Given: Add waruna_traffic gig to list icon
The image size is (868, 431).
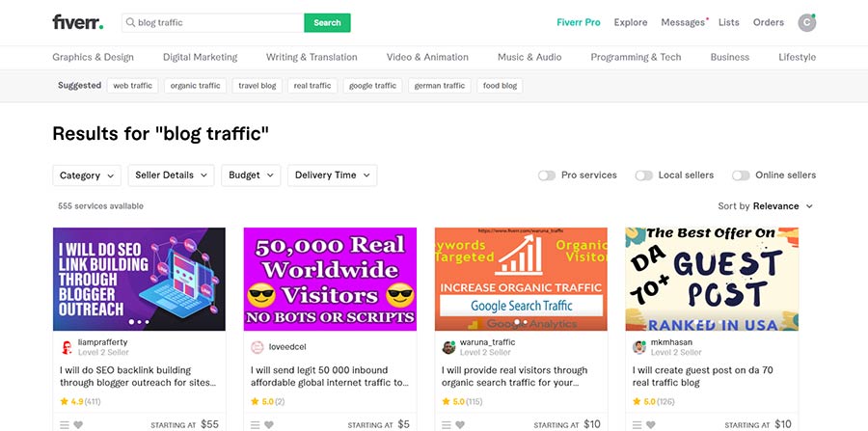Looking at the screenshot, I should point(447,425).
